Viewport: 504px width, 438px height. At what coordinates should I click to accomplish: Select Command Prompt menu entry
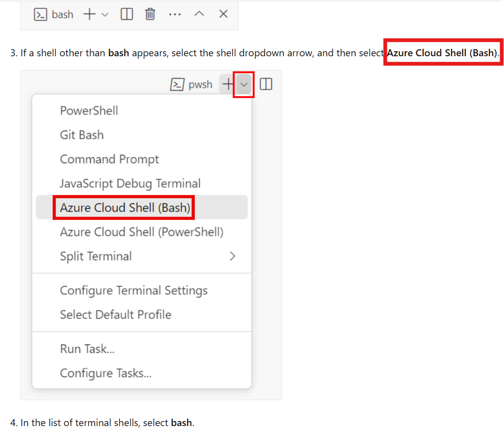tap(142, 159)
